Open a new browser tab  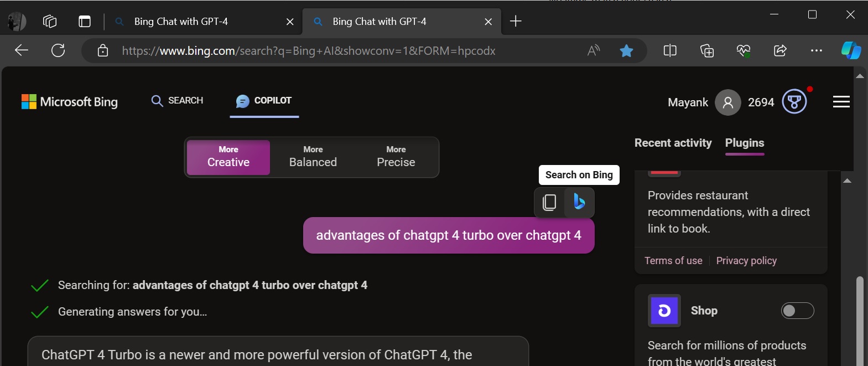(516, 21)
